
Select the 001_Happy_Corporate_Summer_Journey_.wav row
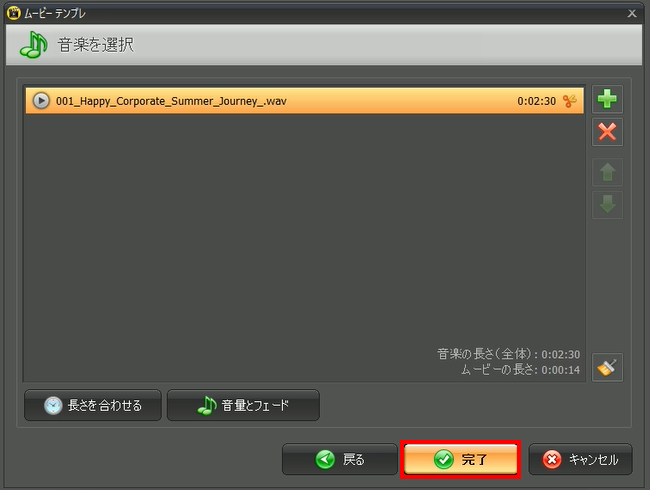tap(305, 101)
